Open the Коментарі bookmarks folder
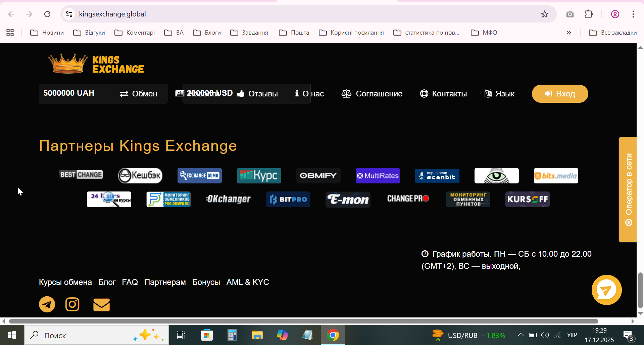This screenshot has width=644, height=345. (135, 33)
